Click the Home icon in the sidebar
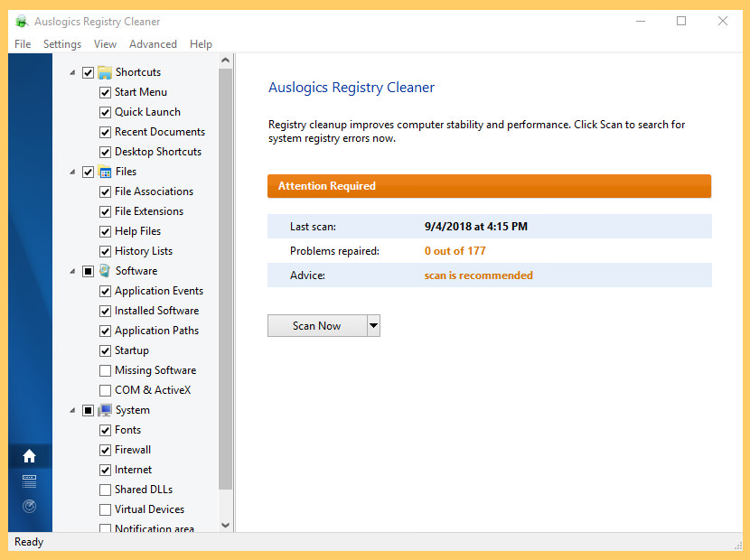Screen dimensions: 750x560 click(29, 456)
